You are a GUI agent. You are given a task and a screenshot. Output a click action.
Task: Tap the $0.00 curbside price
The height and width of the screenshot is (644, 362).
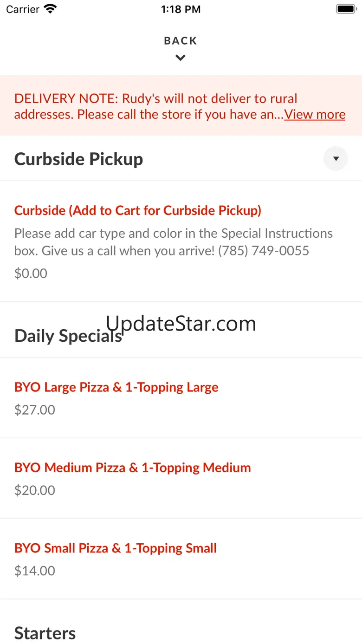(x=31, y=273)
